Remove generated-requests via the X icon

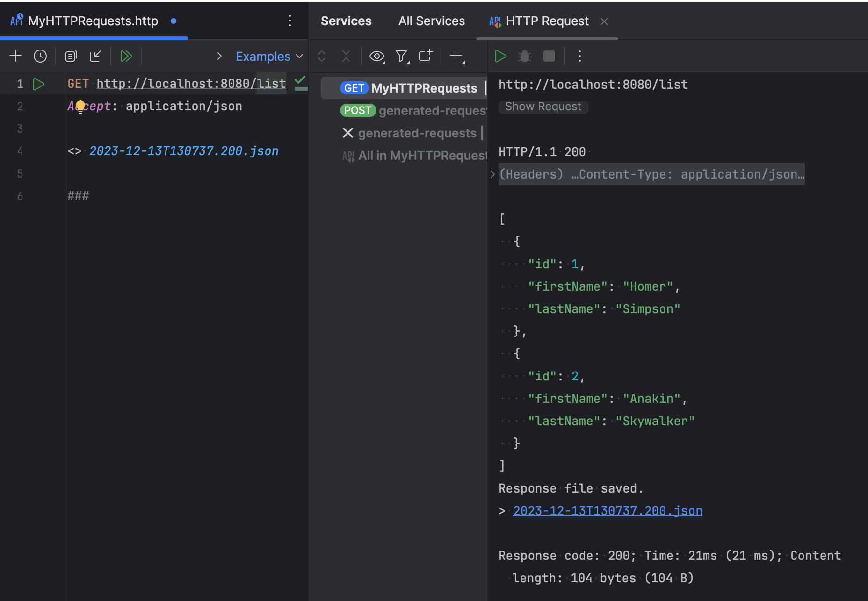(x=347, y=133)
